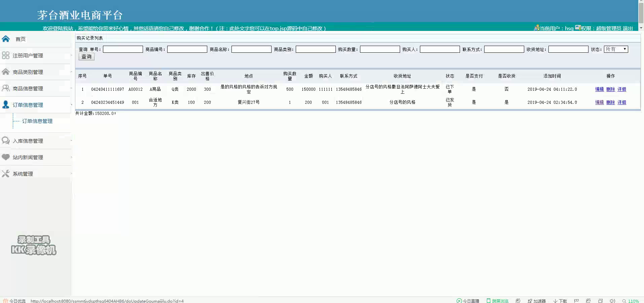The width and height of the screenshot is (644, 303).
Task: Click the person icon for 订单信息管理
Action: [x=6, y=104]
